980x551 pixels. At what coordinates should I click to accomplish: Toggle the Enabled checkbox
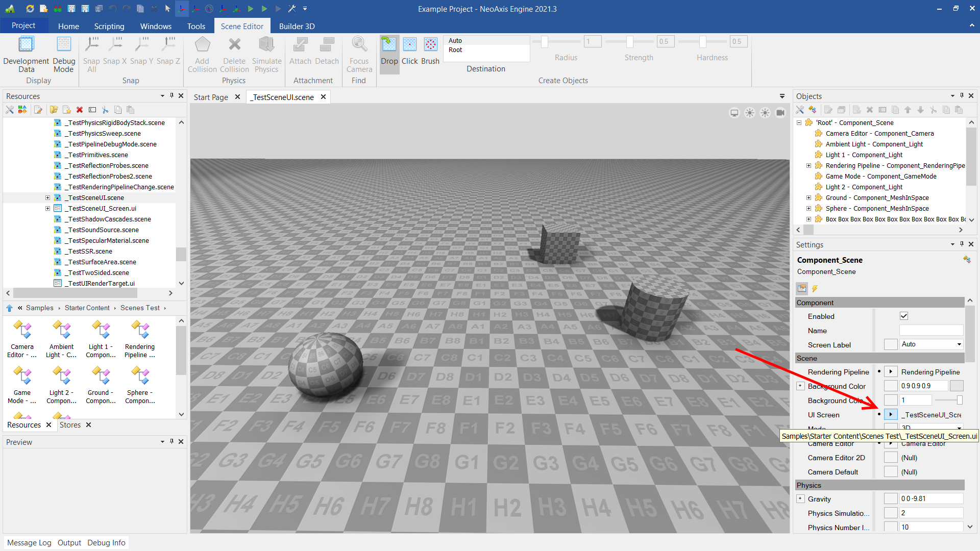[904, 316]
